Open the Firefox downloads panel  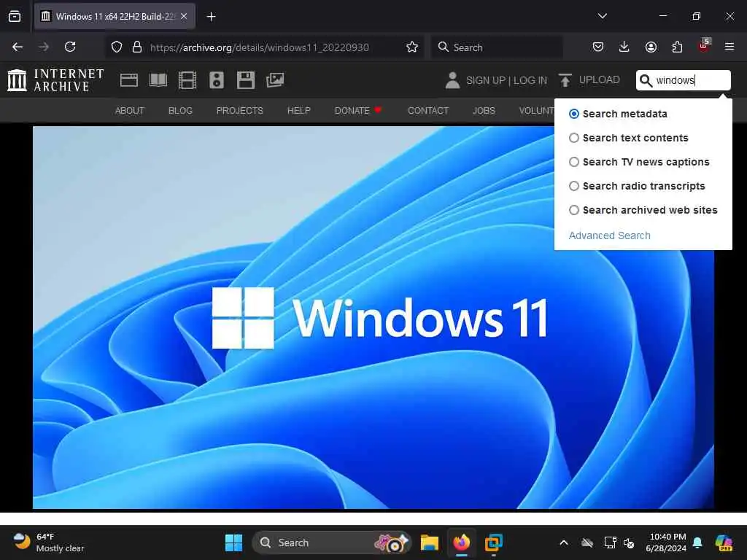coord(624,47)
